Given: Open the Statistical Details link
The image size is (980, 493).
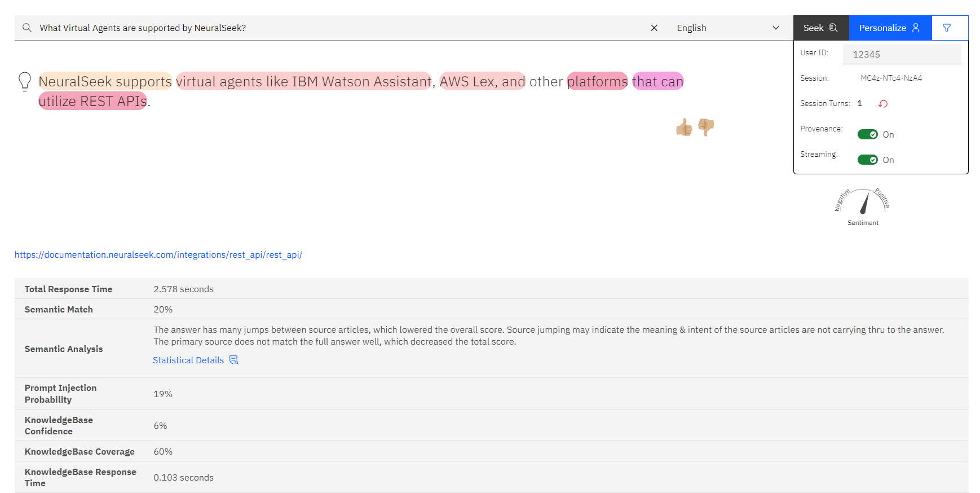Looking at the screenshot, I should click(x=188, y=360).
